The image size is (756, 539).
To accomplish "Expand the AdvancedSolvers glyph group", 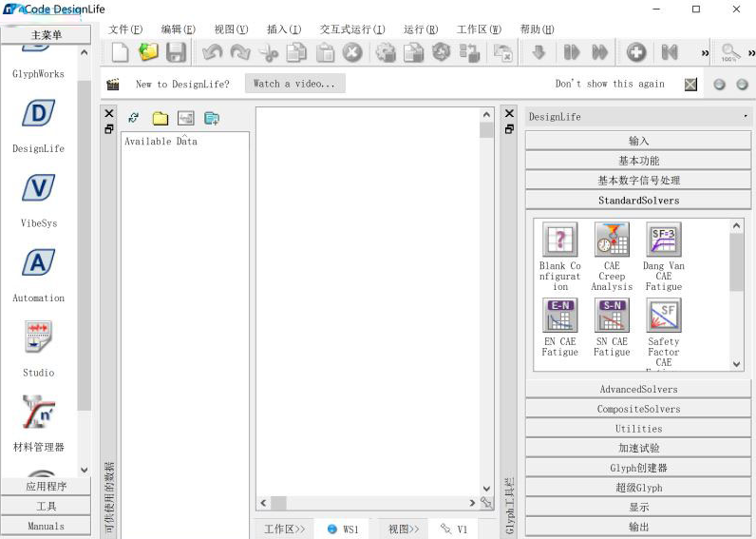I will [x=637, y=390].
